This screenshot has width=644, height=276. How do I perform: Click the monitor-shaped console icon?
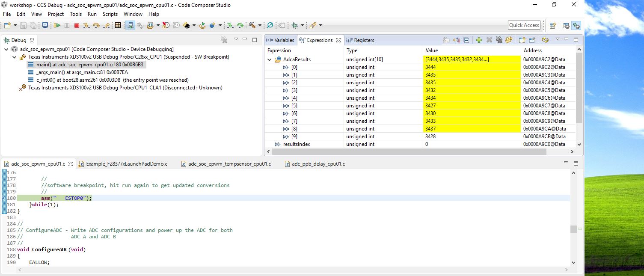(x=45, y=26)
